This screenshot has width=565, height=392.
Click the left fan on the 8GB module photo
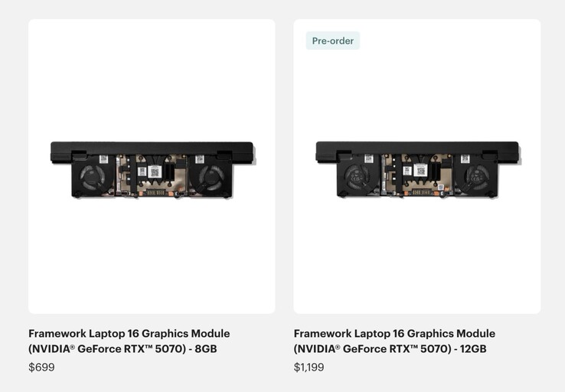pyautogui.click(x=93, y=178)
